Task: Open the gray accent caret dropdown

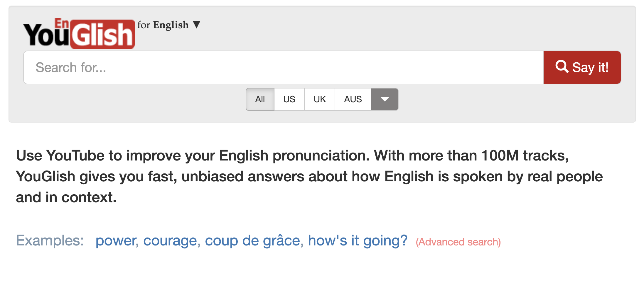Action: click(385, 99)
